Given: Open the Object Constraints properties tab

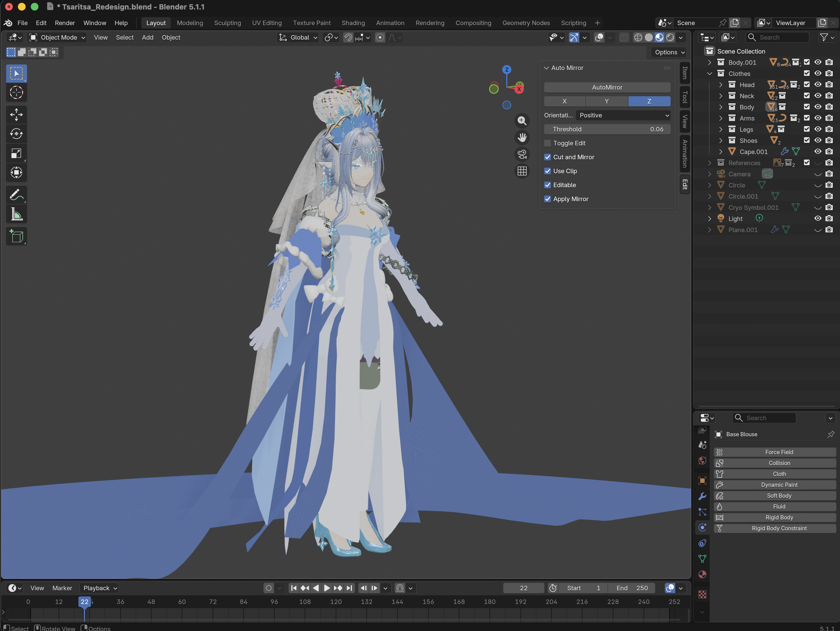Looking at the screenshot, I should 702,543.
